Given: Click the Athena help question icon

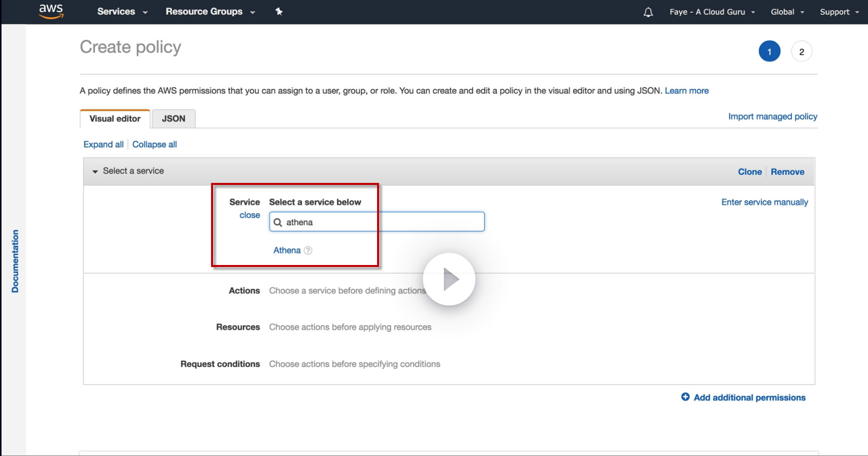Looking at the screenshot, I should coord(308,250).
